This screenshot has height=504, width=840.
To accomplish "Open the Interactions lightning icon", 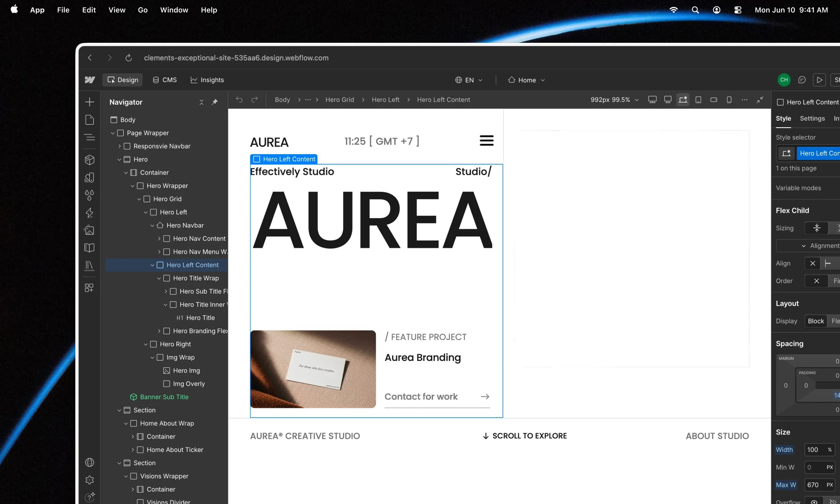I will click(x=89, y=213).
